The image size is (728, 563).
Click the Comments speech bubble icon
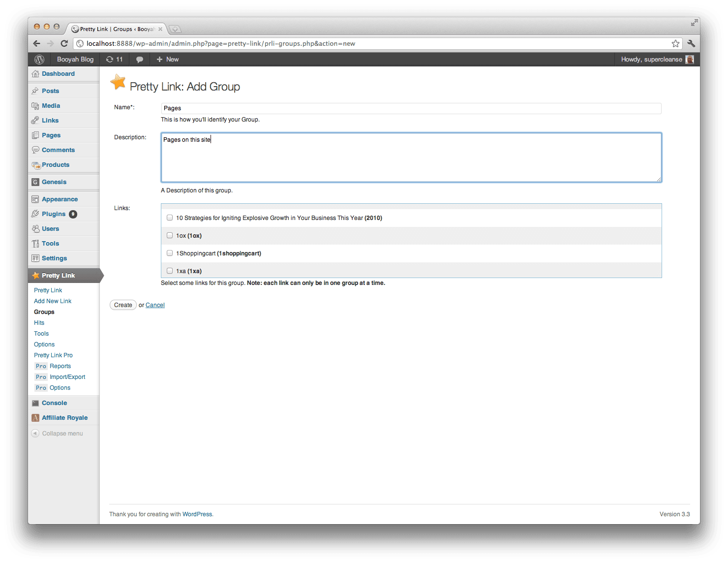point(35,150)
